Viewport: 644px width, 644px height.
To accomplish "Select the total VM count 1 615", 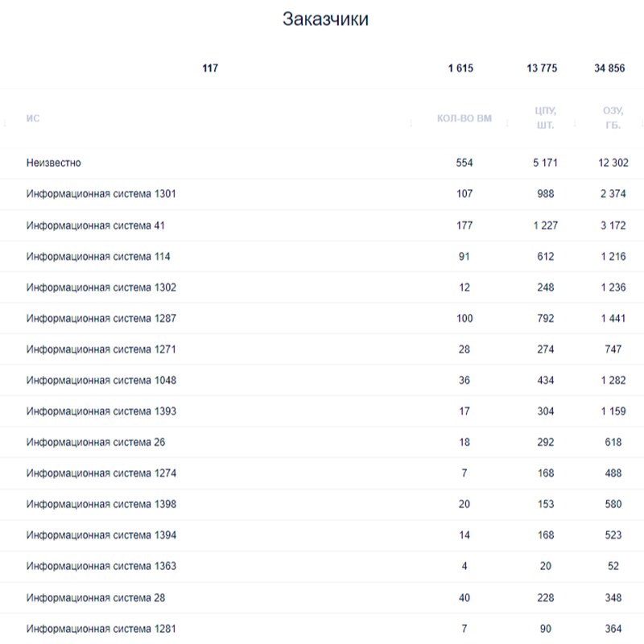I will click(x=460, y=68).
